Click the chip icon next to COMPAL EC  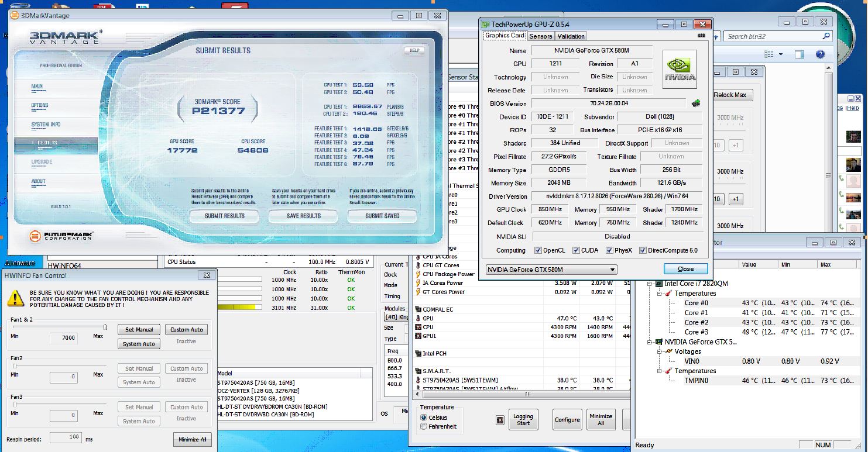(418, 309)
